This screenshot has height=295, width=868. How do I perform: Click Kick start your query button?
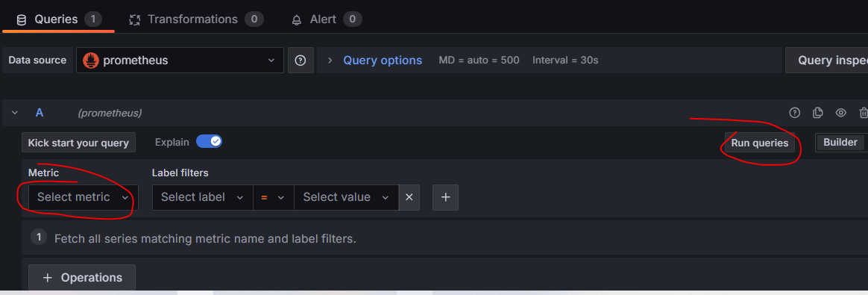[78, 143]
